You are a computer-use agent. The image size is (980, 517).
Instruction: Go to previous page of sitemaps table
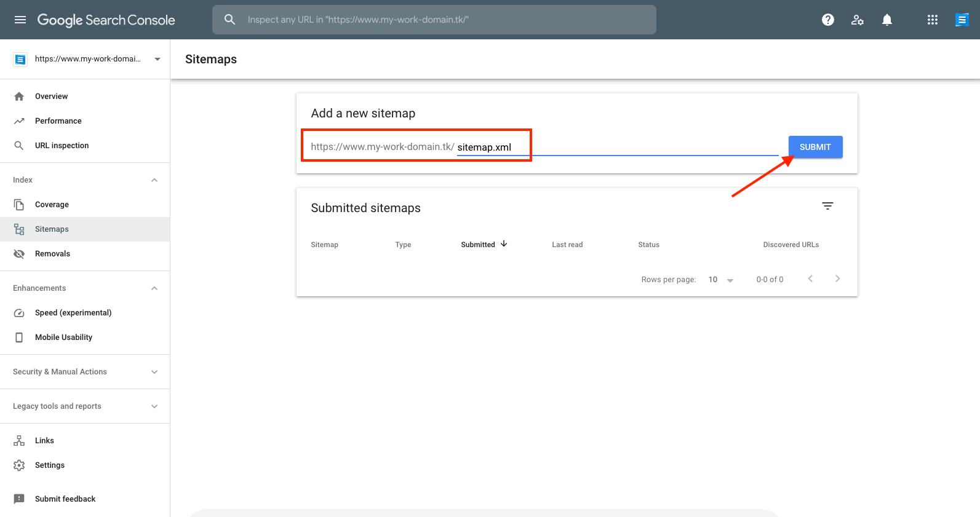[x=810, y=278]
